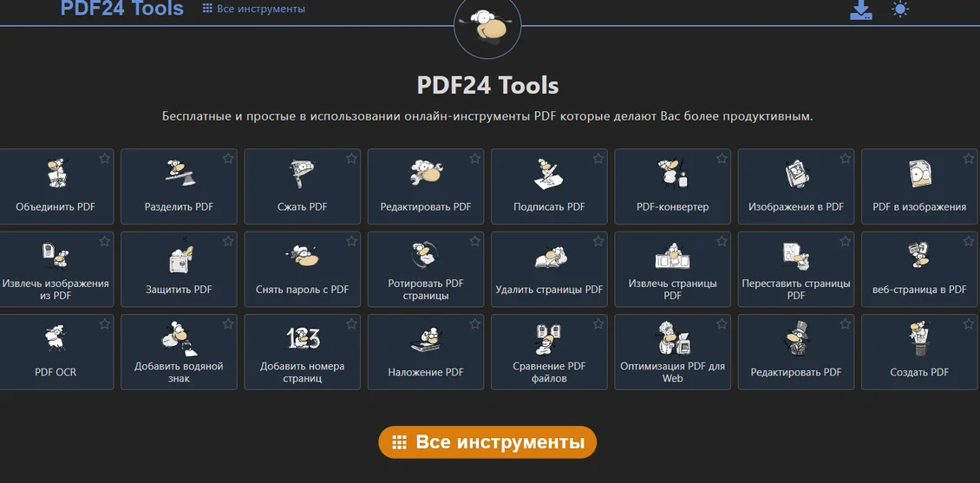This screenshot has height=483, width=980.
Task: Click the PDF24 Tools header logo text
Action: [x=122, y=8]
